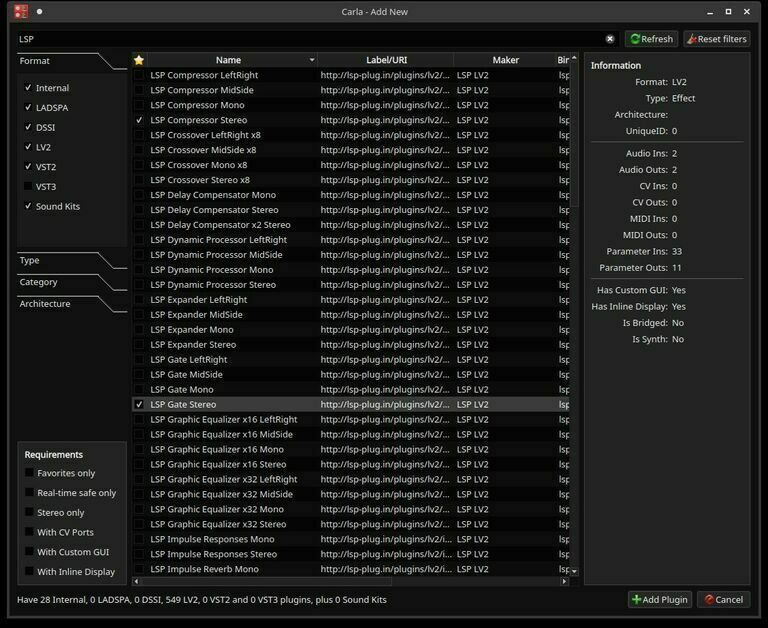
Task: Select LSP Gate Mono plugin
Action: pos(351,389)
